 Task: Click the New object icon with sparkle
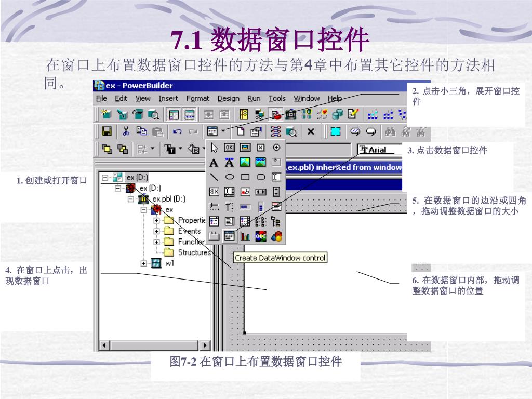click(x=106, y=114)
